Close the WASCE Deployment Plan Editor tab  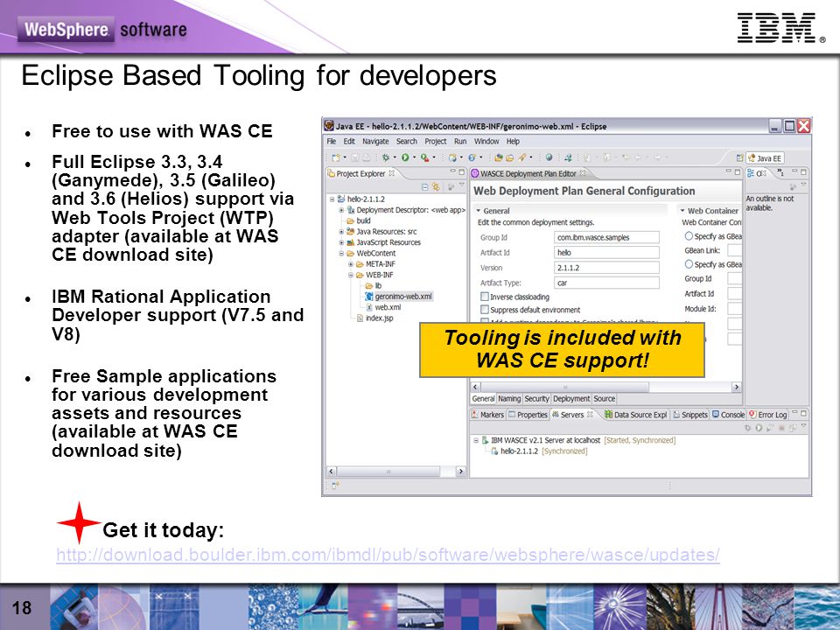pos(583,173)
